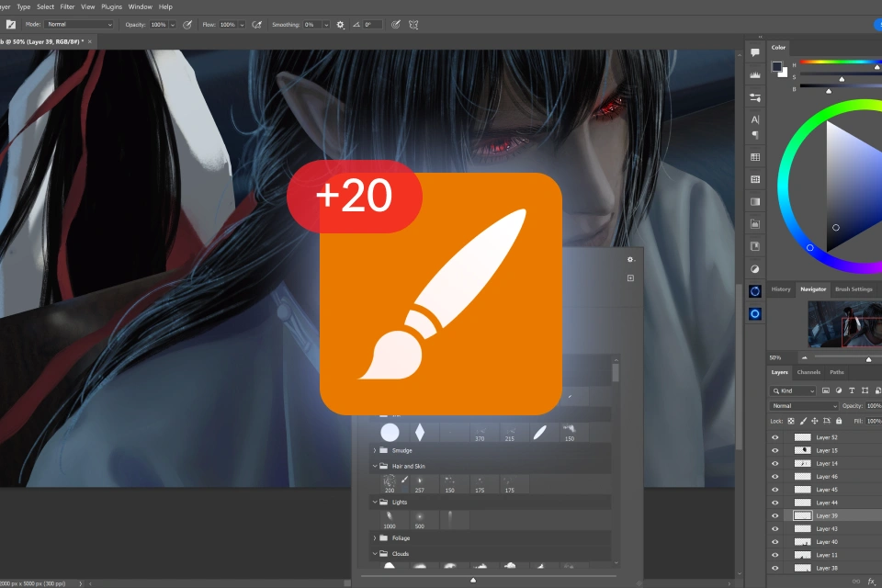This screenshot has height=588, width=882.
Task: Open the Opacity value dropdown arrow
Action: 173,25
